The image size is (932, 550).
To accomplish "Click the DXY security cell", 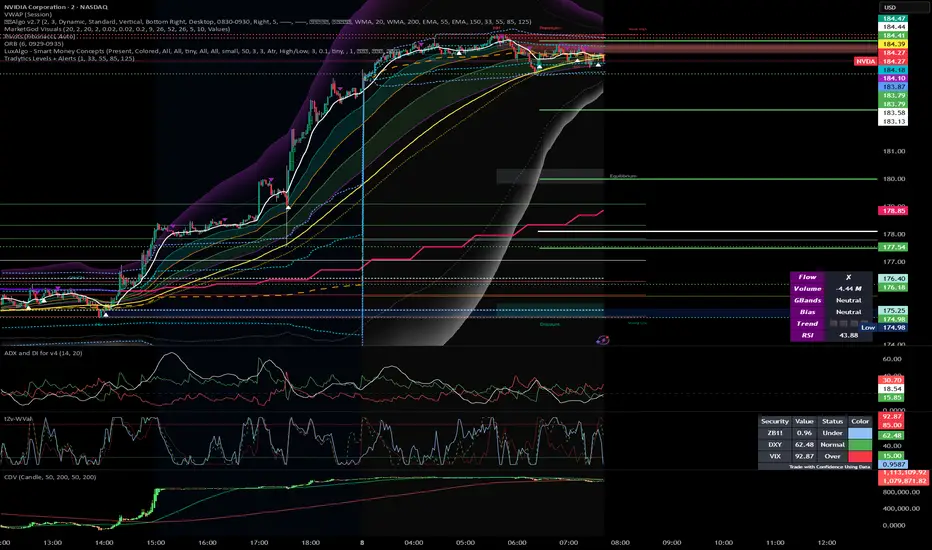I will click(774, 445).
